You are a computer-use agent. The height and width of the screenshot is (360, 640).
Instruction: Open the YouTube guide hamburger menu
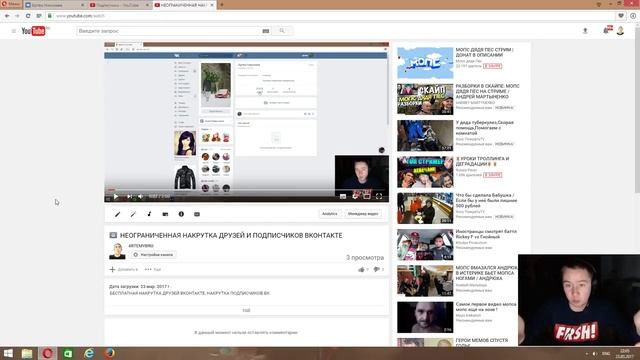(14, 31)
